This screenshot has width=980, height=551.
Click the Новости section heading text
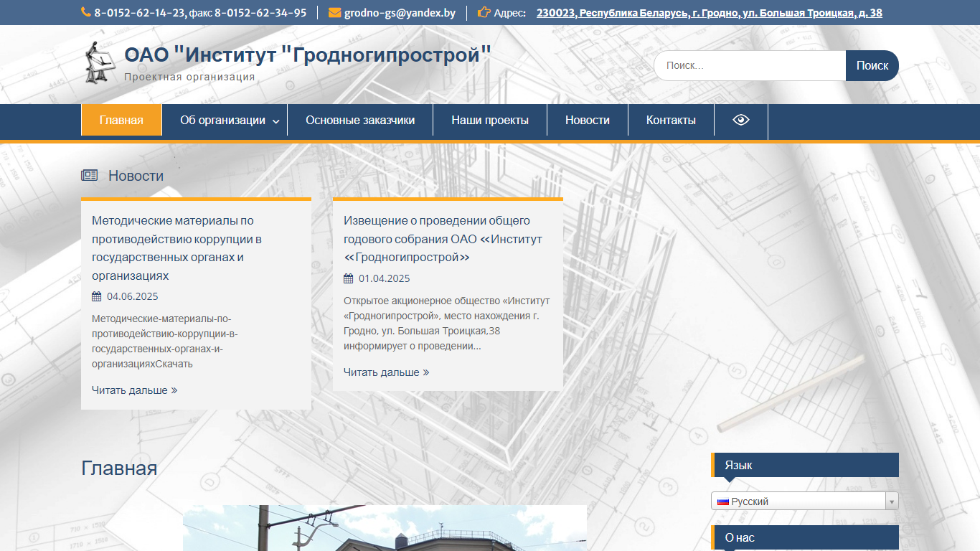point(136,176)
